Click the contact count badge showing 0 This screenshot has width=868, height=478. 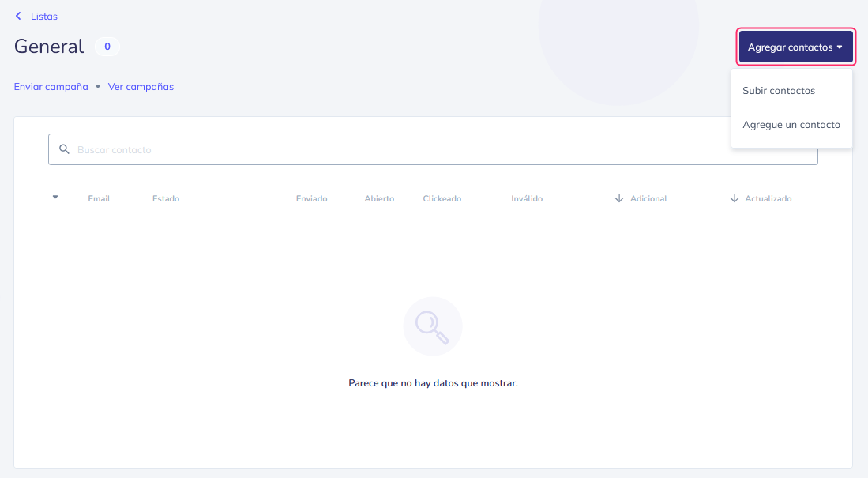[107, 47]
